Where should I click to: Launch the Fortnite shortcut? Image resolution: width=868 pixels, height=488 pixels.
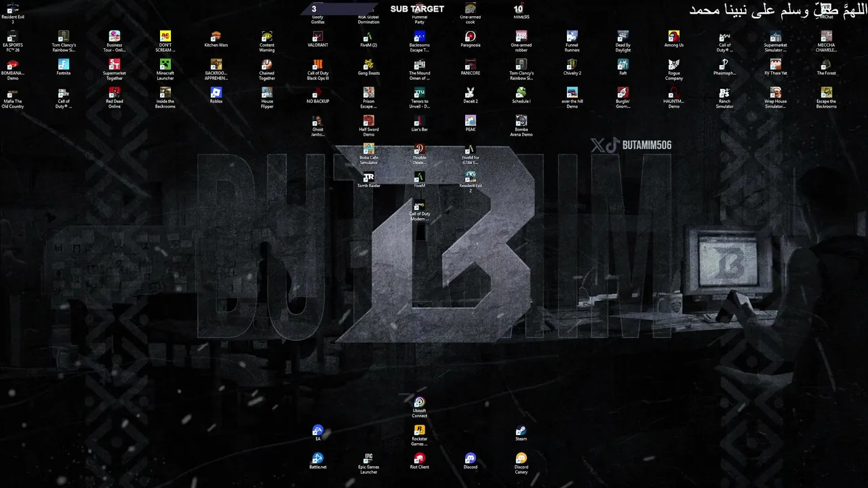coord(64,67)
